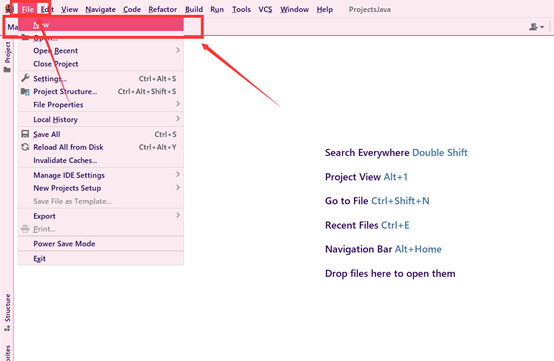
Task: Open the Edit menu
Action: (x=47, y=10)
